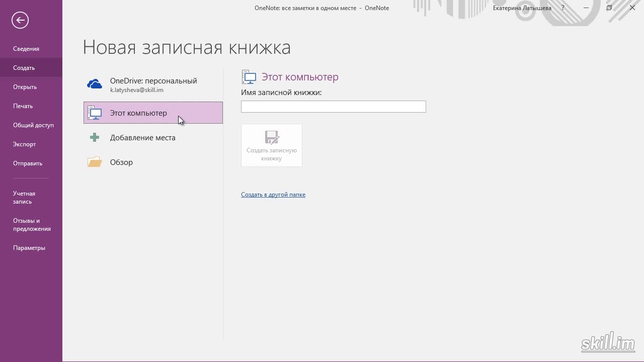Open the Сведения menu item
This screenshot has width=644, height=362.
31,49
